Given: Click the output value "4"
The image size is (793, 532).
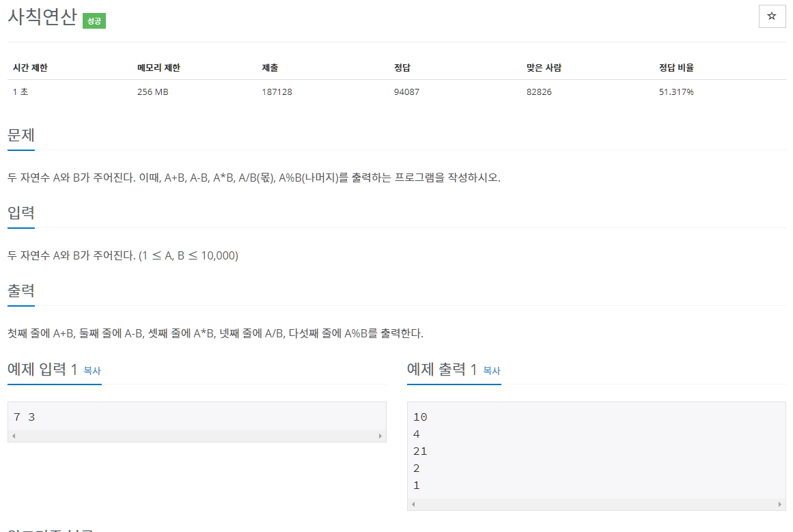Looking at the screenshot, I should (x=416, y=434).
